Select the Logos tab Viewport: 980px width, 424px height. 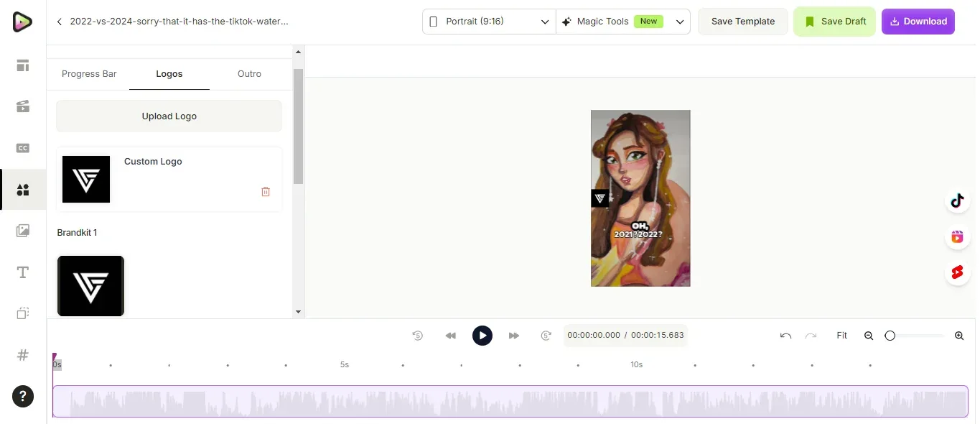point(169,74)
